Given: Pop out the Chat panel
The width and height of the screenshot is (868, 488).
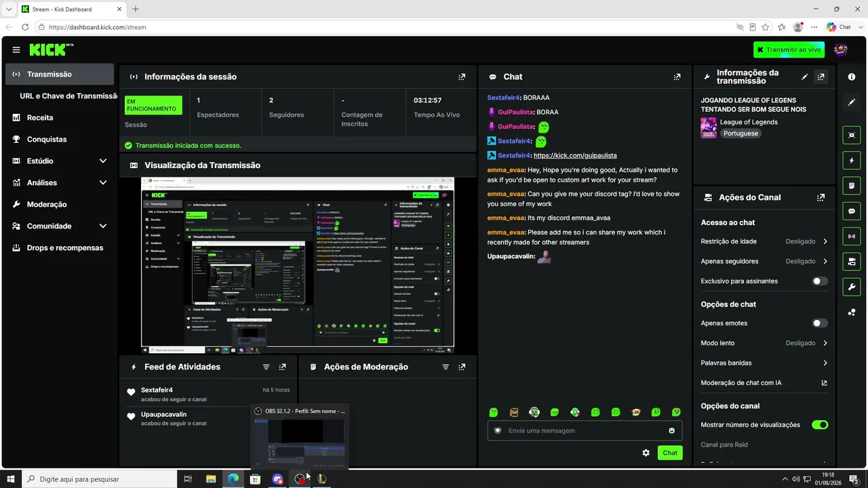Looking at the screenshot, I should (677, 77).
